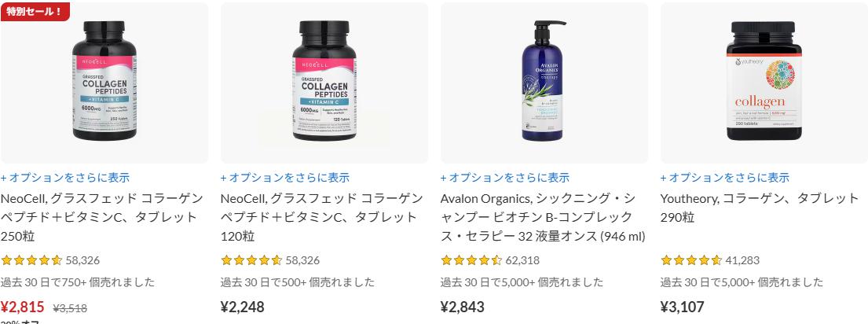This screenshot has width=868, height=324.
Task: Show more options for Avalon Organics shampoo
Action: coord(505,178)
